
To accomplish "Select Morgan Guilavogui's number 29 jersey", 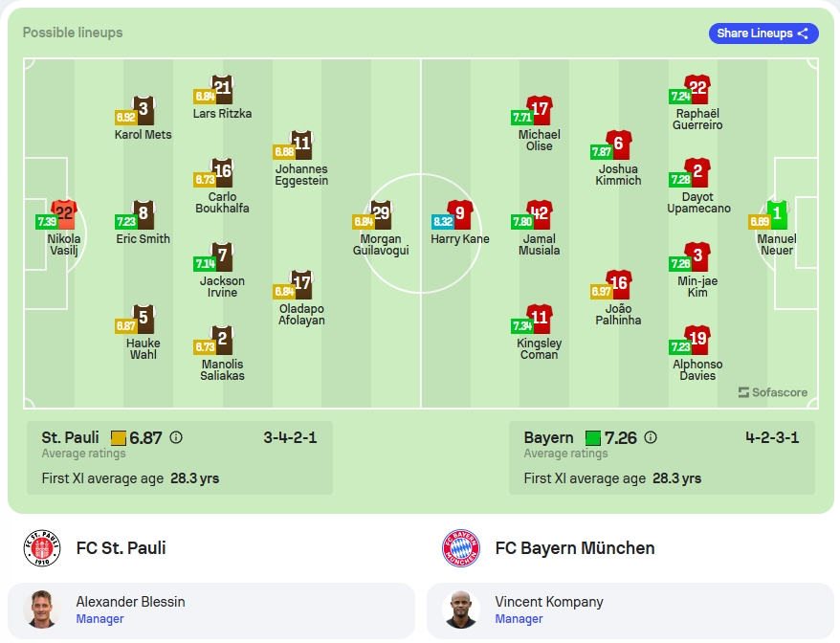I will (381, 214).
